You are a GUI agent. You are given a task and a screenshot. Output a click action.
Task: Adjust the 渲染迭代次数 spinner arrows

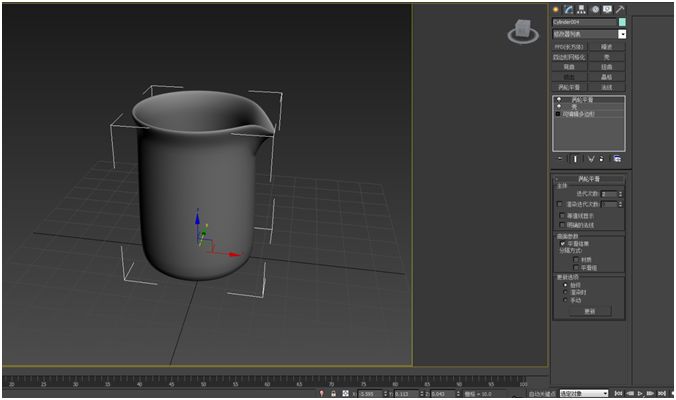pos(621,204)
